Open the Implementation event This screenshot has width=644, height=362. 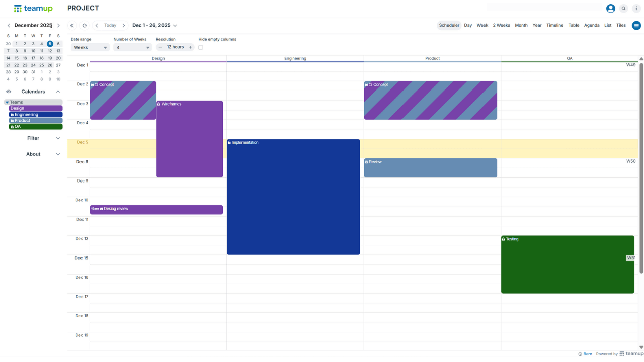tap(293, 196)
